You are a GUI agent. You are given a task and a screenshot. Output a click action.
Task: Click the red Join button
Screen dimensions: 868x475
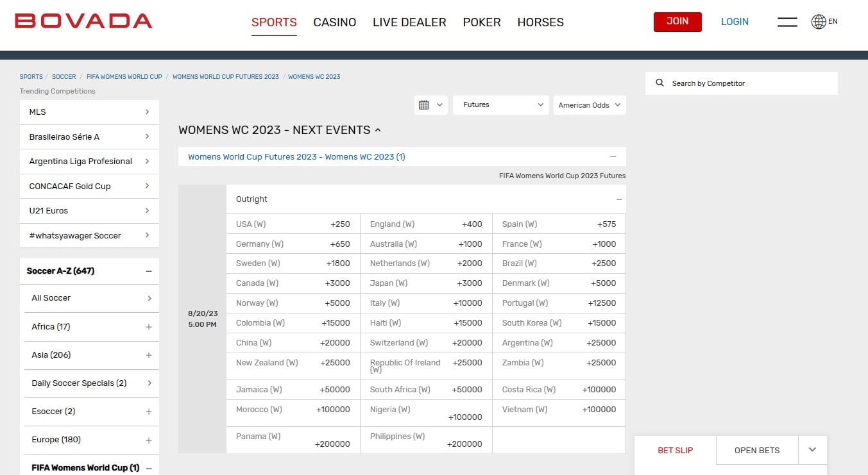tap(677, 22)
